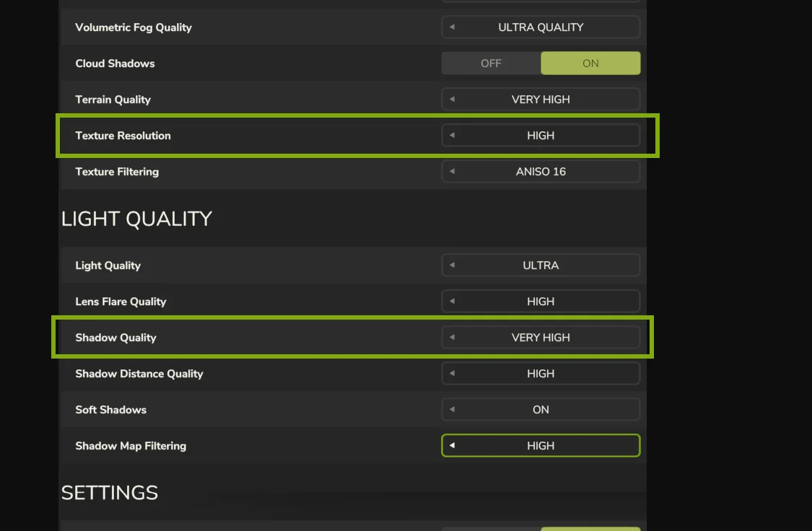This screenshot has height=531, width=812.
Task: Click the Lens Flare Quality label
Action: [x=121, y=302]
